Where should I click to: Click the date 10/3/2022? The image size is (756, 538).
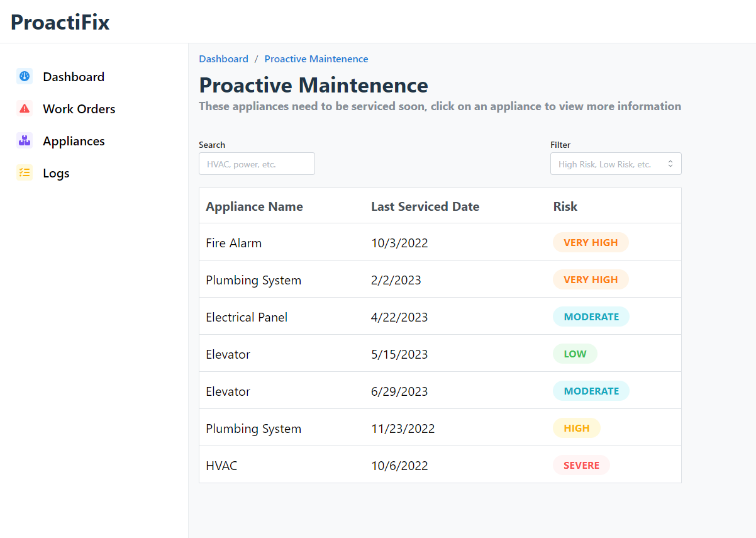click(399, 243)
